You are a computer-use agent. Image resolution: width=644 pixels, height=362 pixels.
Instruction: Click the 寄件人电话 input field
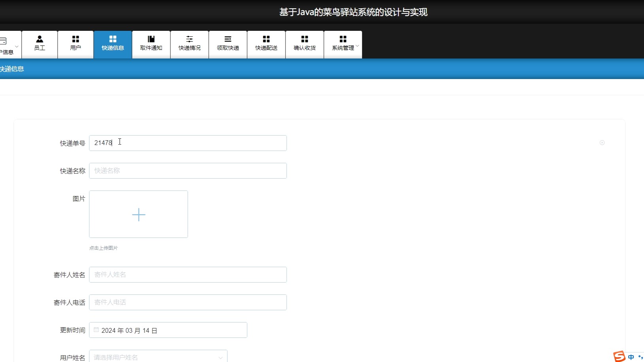point(188,302)
